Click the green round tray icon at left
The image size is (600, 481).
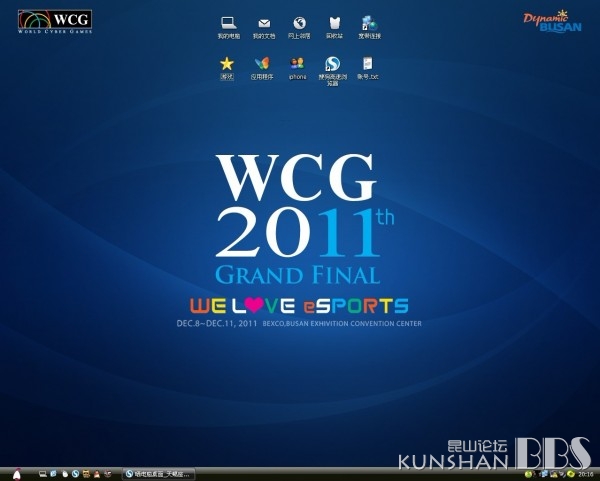tap(528, 474)
